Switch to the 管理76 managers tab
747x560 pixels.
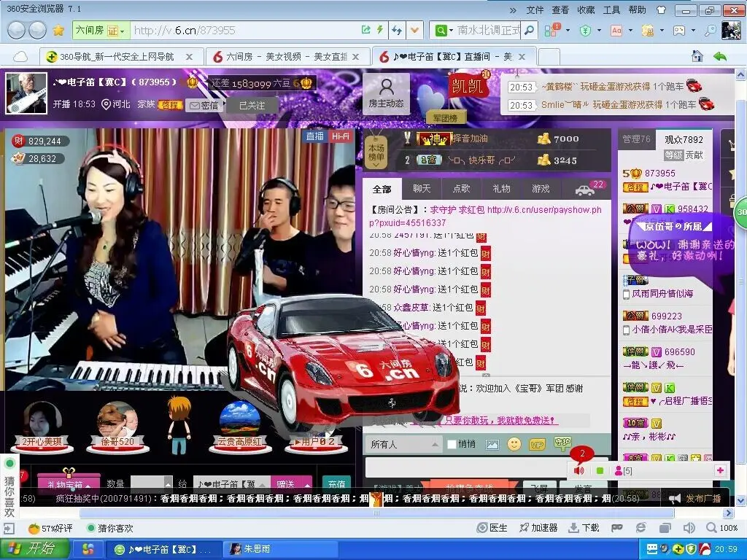636,139
